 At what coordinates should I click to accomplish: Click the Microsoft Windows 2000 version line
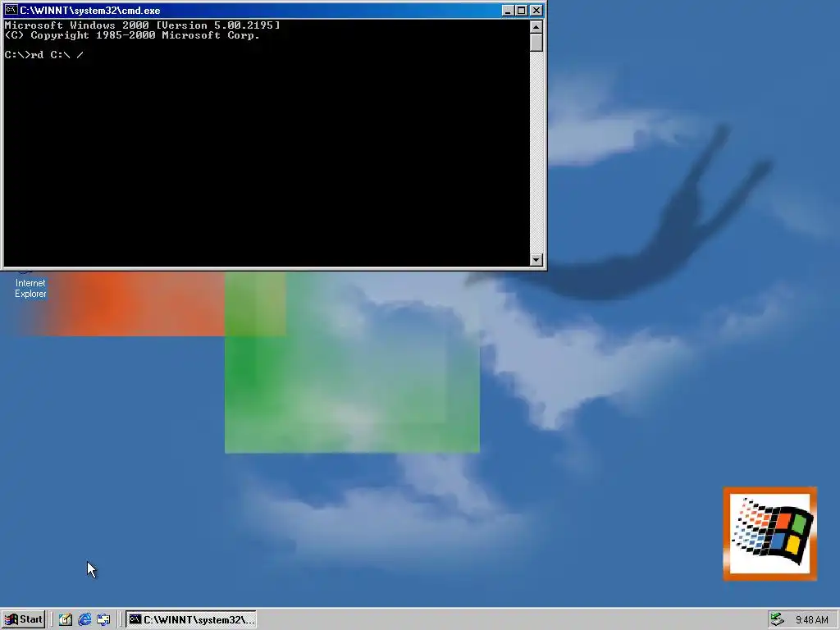tap(142, 25)
